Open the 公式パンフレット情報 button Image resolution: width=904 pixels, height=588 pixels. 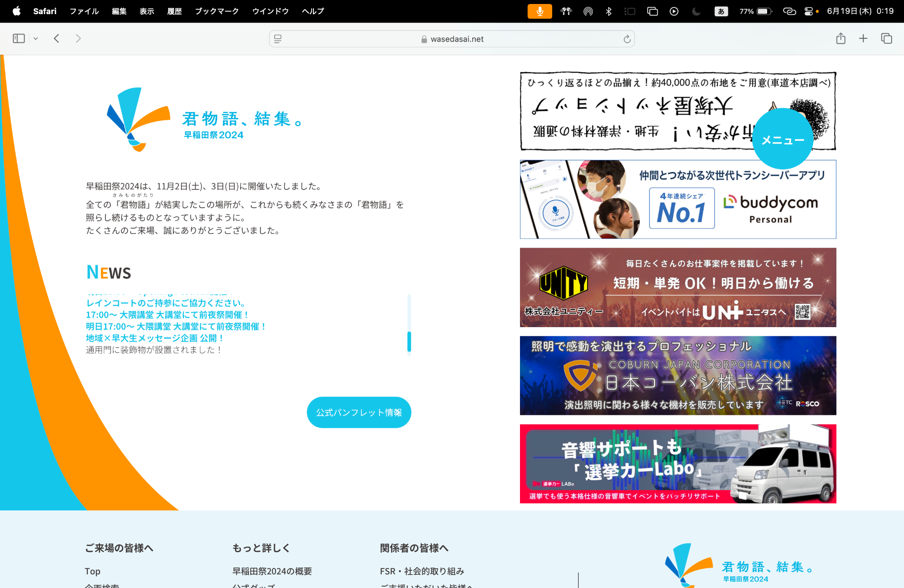[x=359, y=412]
